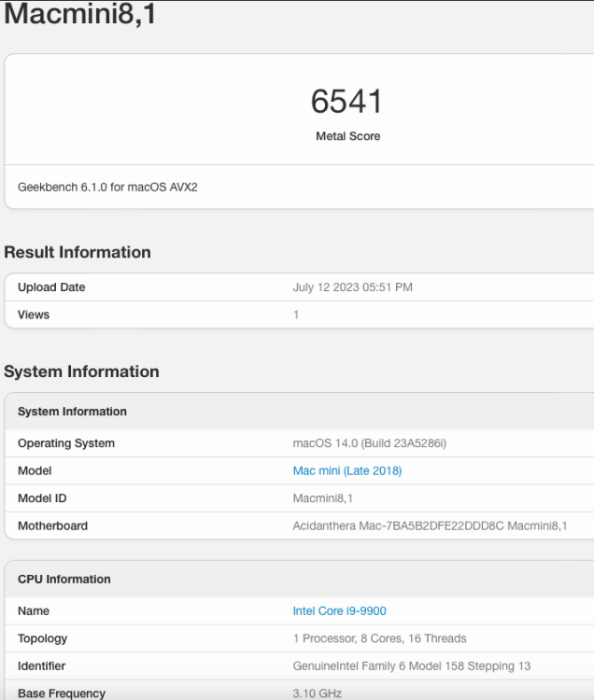Click the Views label
Viewport: 594px width, 700px height.
(34, 315)
